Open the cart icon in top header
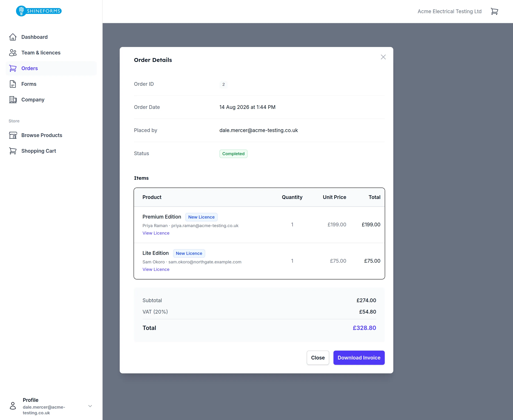 (x=494, y=11)
